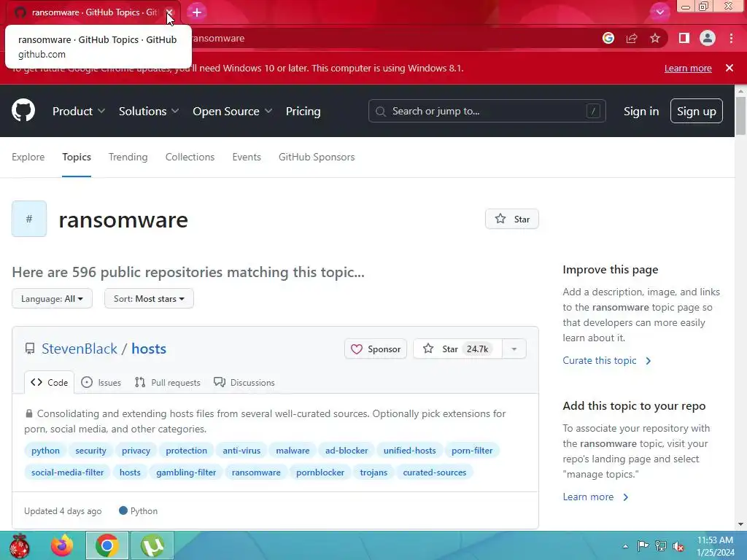This screenshot has width=747, height=560.
Task: Open the Action Center flag icon
Action: 643,545
